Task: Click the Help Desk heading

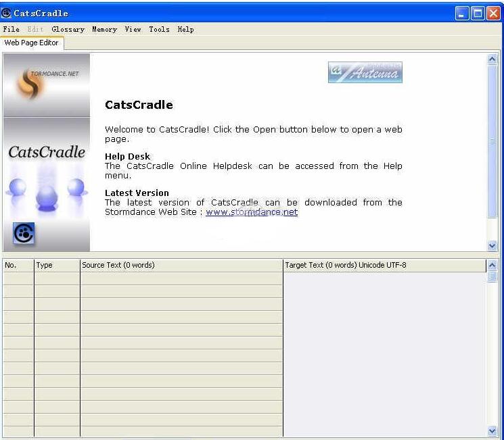Action: coord(127,156)
